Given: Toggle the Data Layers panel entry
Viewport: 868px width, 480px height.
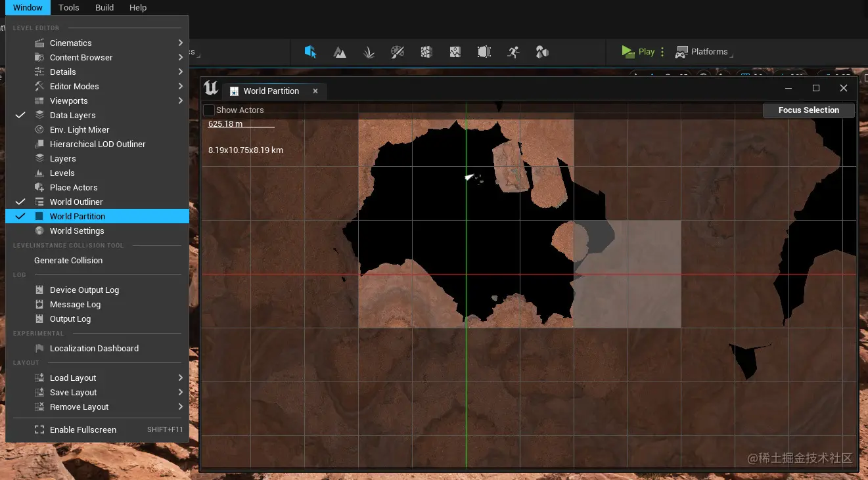Looking at the screenshot, I should [97, 115].
